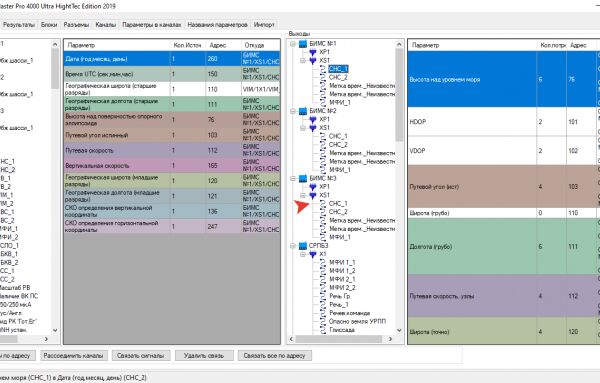Switch to the Блоки tab
600x383 pixels.
(x=49, y=24)
